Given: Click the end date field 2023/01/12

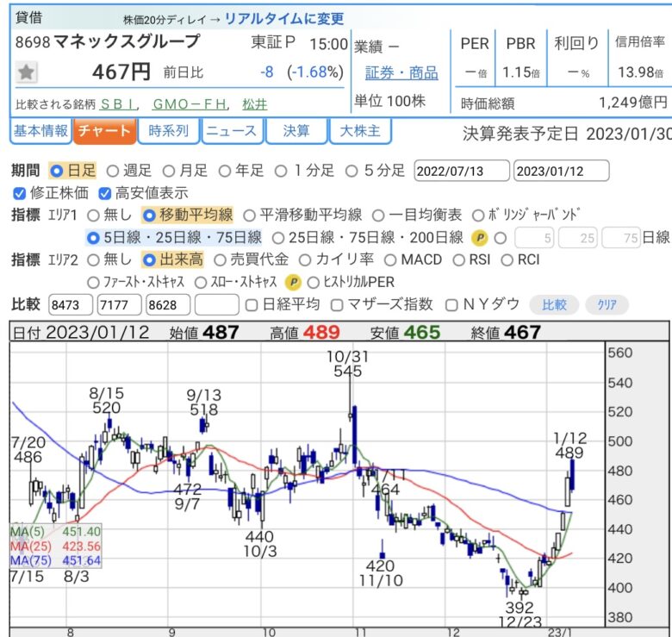Looking at the screenshot, I should (561, 171).
